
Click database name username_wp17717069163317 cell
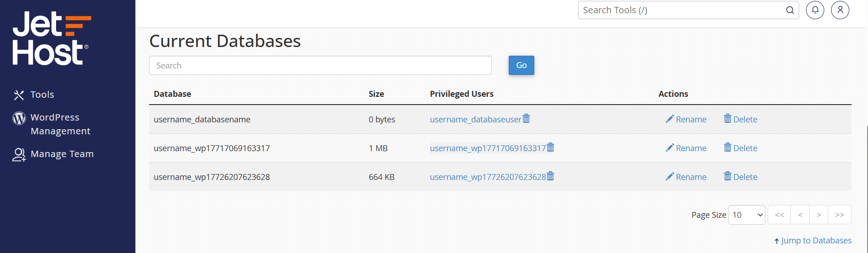(x=212, y=148)
